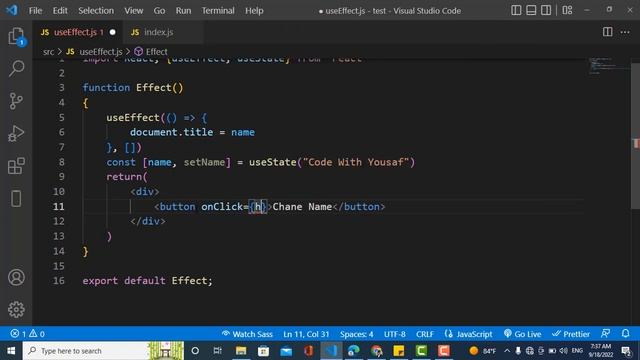Viewport: 640px width, 360px height.
Task: Change end of line sequence CRLF
Action: click(424, 334)
